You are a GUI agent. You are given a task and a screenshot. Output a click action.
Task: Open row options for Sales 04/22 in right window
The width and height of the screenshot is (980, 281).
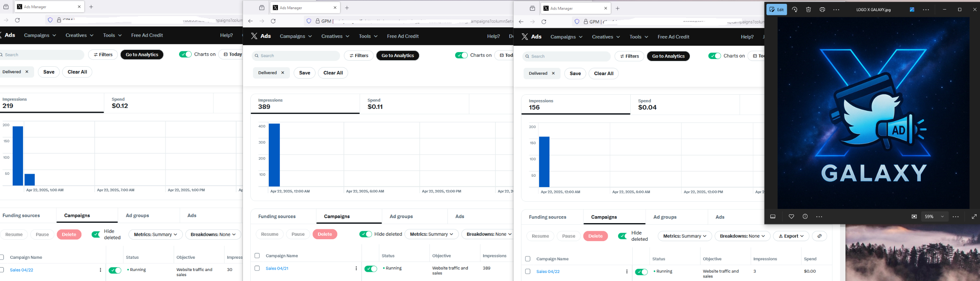[627, 271]
